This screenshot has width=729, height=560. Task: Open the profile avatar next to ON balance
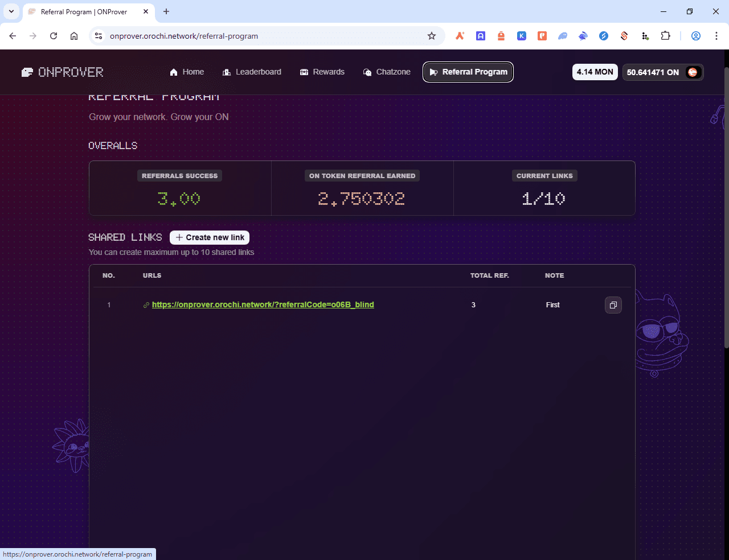click(x=693, y=72)
